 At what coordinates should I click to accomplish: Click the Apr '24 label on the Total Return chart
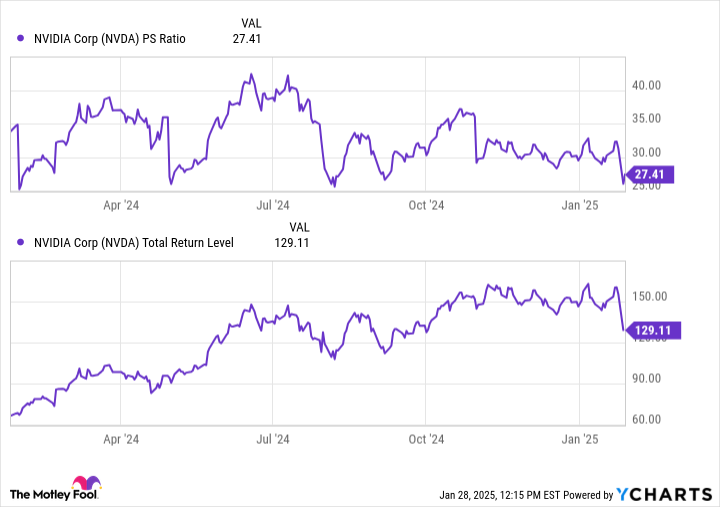coord(120,439)
